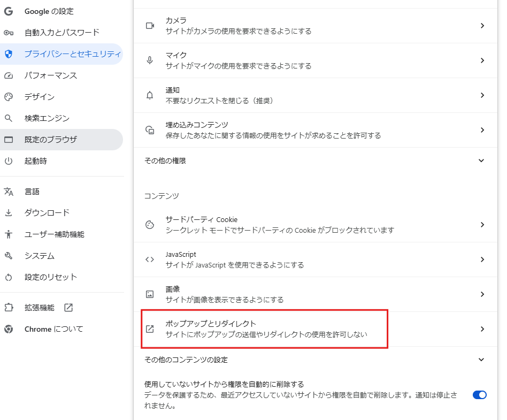This screenshot has width=507, height=420.
Task: Click the power icon for 起動時
Action: point(9,161)
